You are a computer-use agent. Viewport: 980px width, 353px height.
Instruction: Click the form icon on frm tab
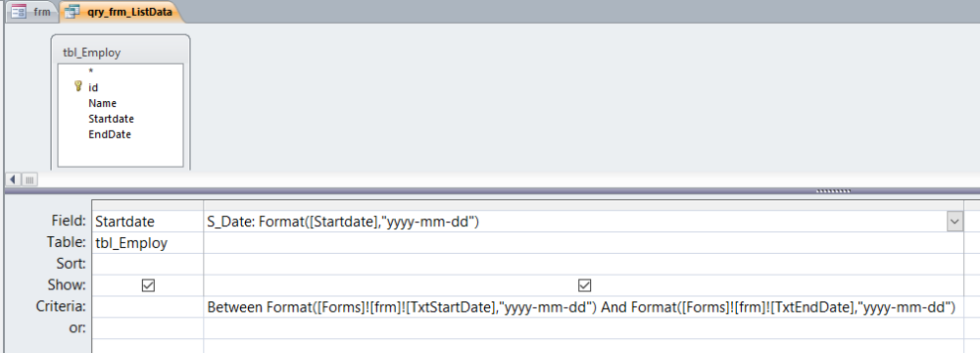coord(19,11)
